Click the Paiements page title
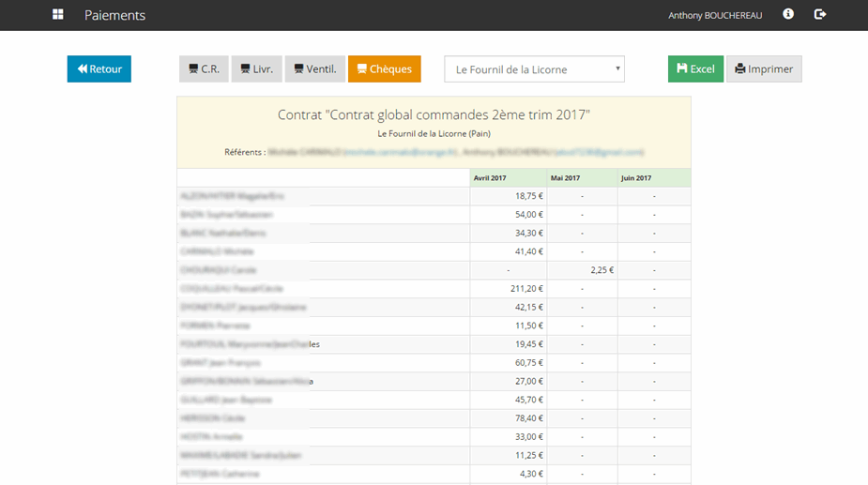Screen dimensions: 868x485 114,16
